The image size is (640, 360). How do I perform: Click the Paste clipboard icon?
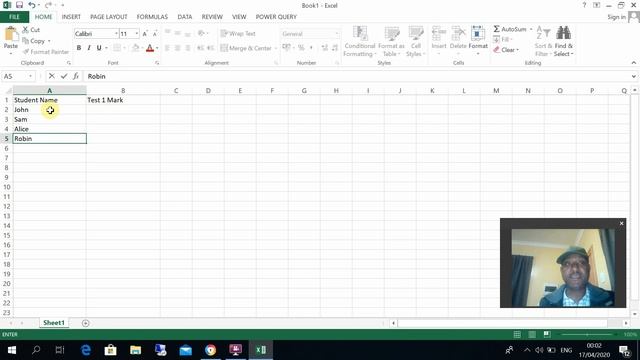coord(11,33)
